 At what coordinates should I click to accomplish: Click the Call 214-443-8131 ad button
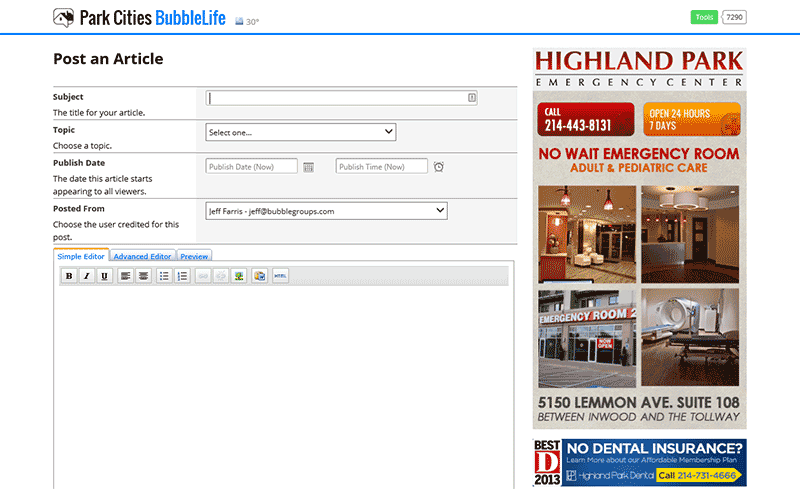[586, 119]
